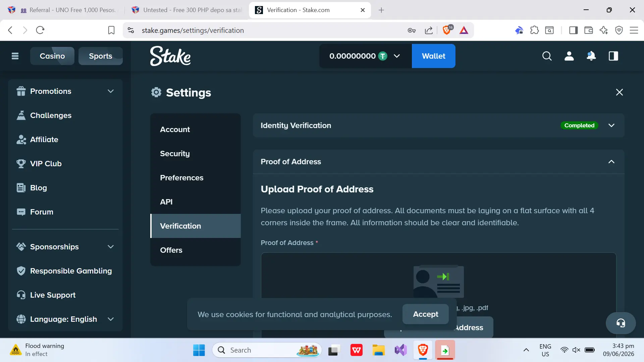The image size is (644, 362).
Task: Open the Brave VPN shield icon
Action: point(619,30)
